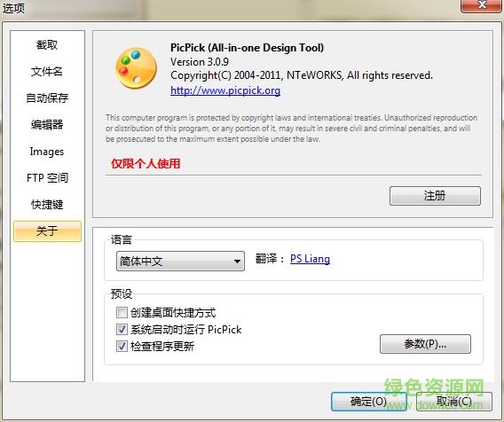Select the highlighted 关于 section
Viewport: 504px width, 422px height.
tap(47, 231)
